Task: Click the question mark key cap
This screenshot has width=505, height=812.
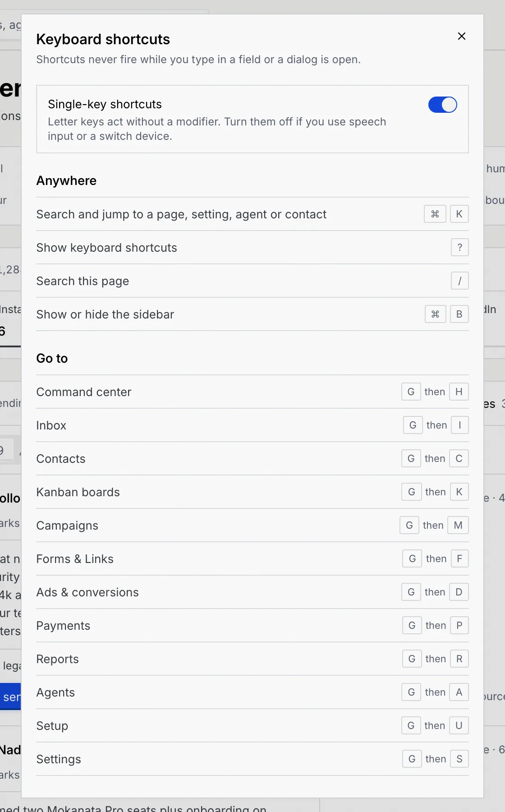Action: pos(459,247)
